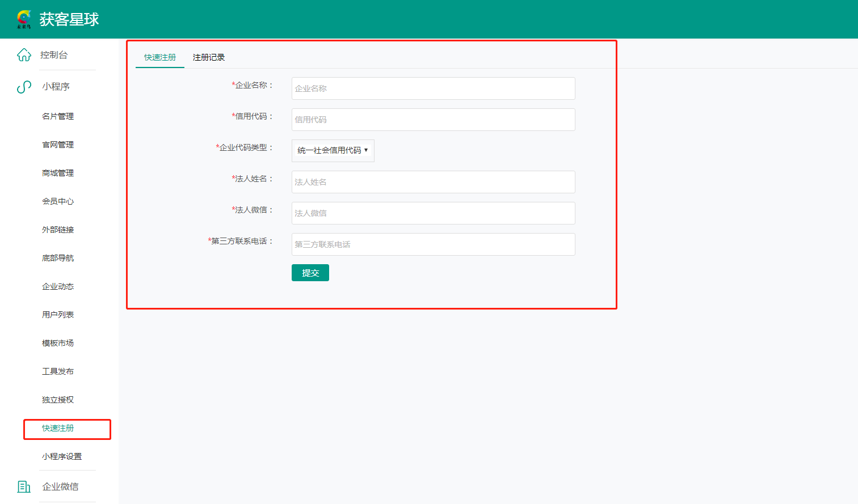Open 名片管理 in the sidebar

click(x=58, y=116)
